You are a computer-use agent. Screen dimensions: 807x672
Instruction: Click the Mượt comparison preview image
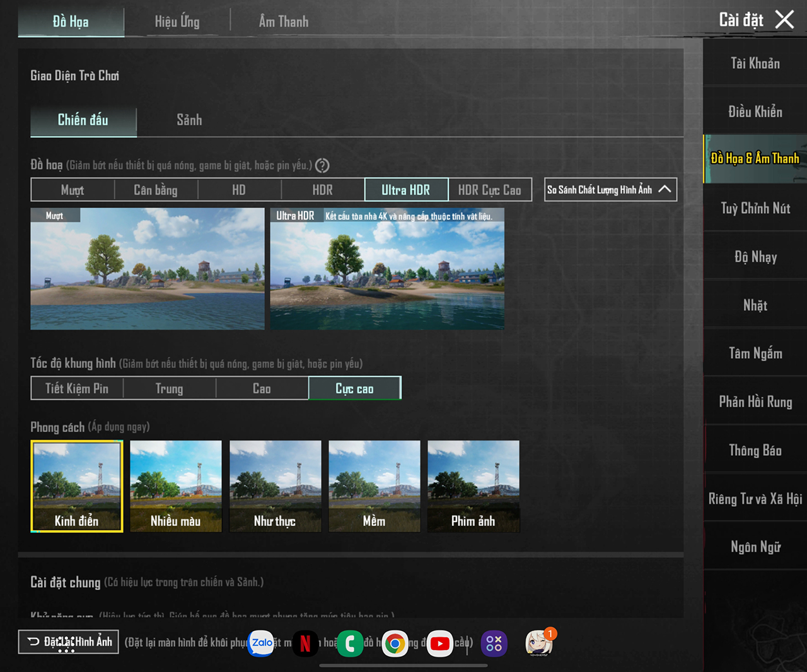[148, 269]
